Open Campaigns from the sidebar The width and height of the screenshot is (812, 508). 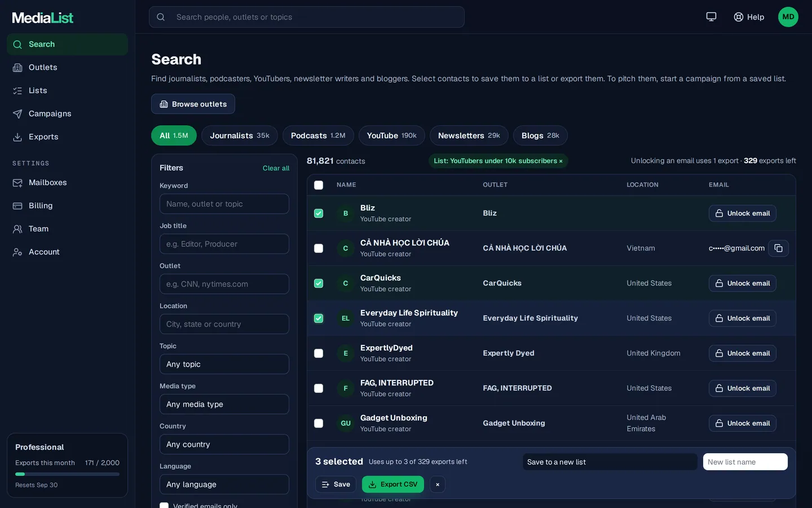click(x=67, y=114)
